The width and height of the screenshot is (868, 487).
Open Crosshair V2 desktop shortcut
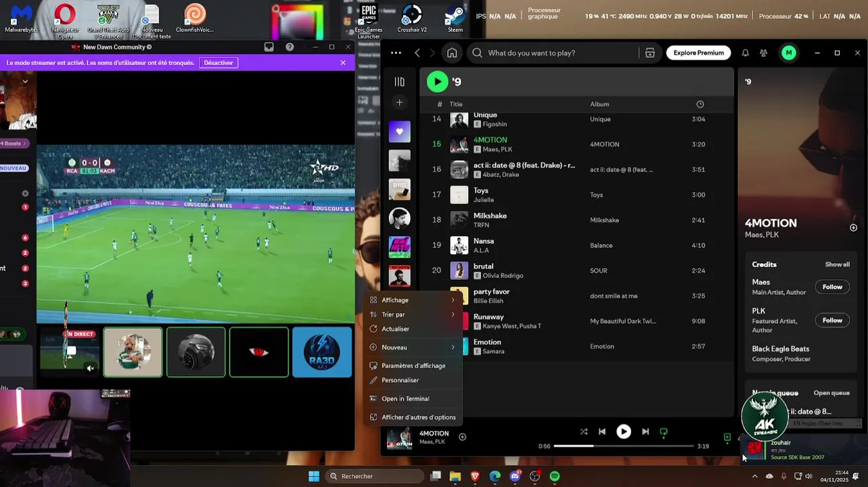(411, 19)
